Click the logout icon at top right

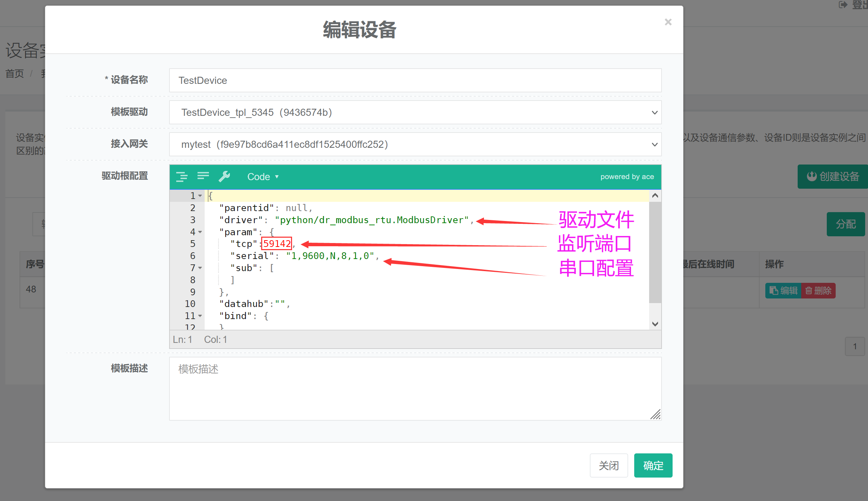coord(843,5)
